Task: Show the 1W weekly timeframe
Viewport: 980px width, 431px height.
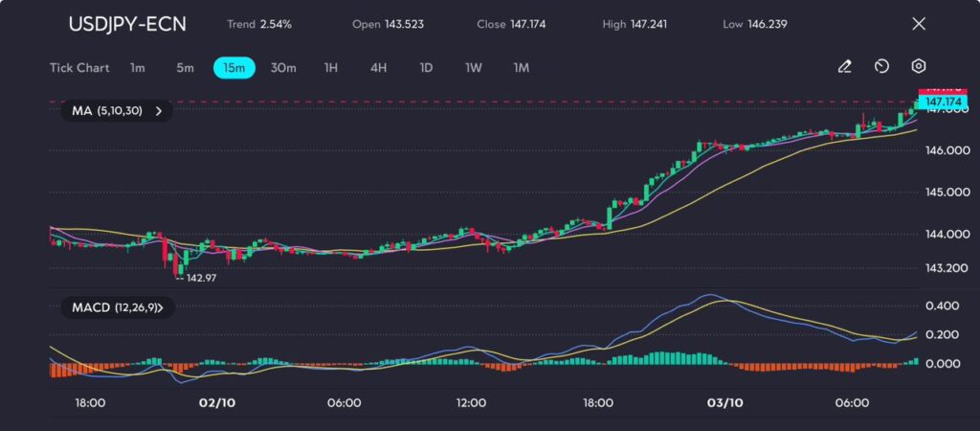Action: 474,68
